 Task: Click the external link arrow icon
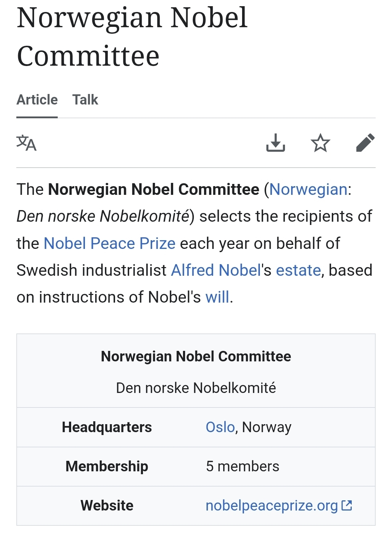(347, 505)
